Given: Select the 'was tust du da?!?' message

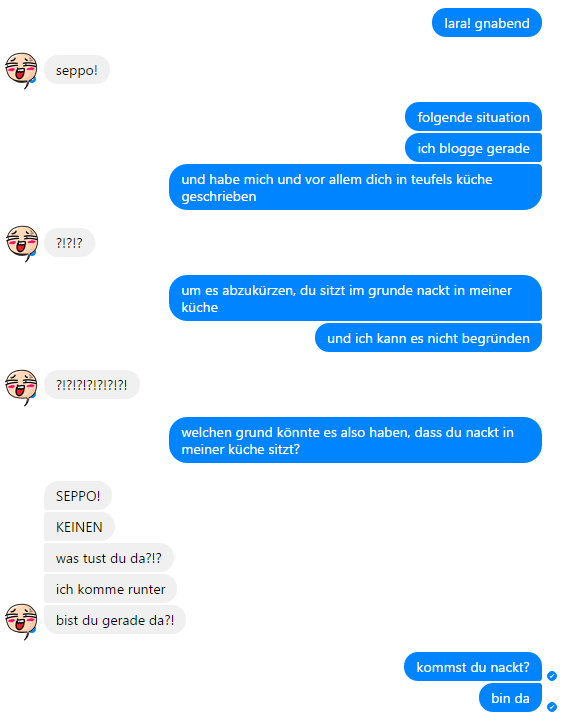Looking at the screenshot, I should click(109, 557).
